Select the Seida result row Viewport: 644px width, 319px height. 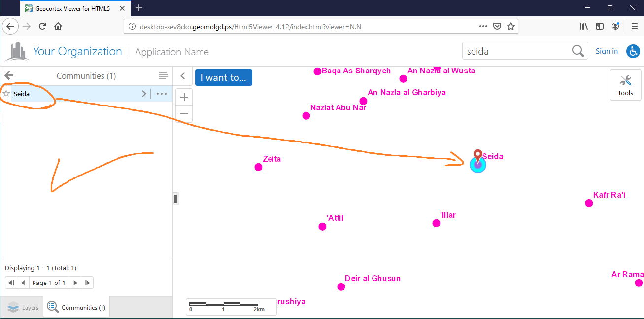(x=86, y=94)
